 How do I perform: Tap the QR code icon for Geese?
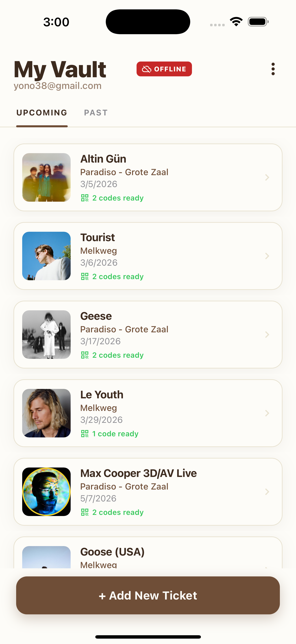[85, 355]
